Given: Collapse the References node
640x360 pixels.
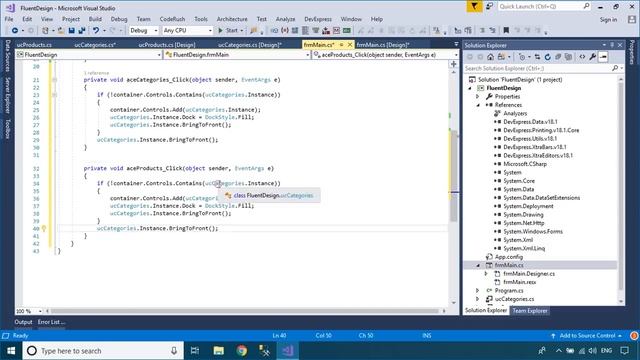Looking at the screenshot, I should [478, 105].
